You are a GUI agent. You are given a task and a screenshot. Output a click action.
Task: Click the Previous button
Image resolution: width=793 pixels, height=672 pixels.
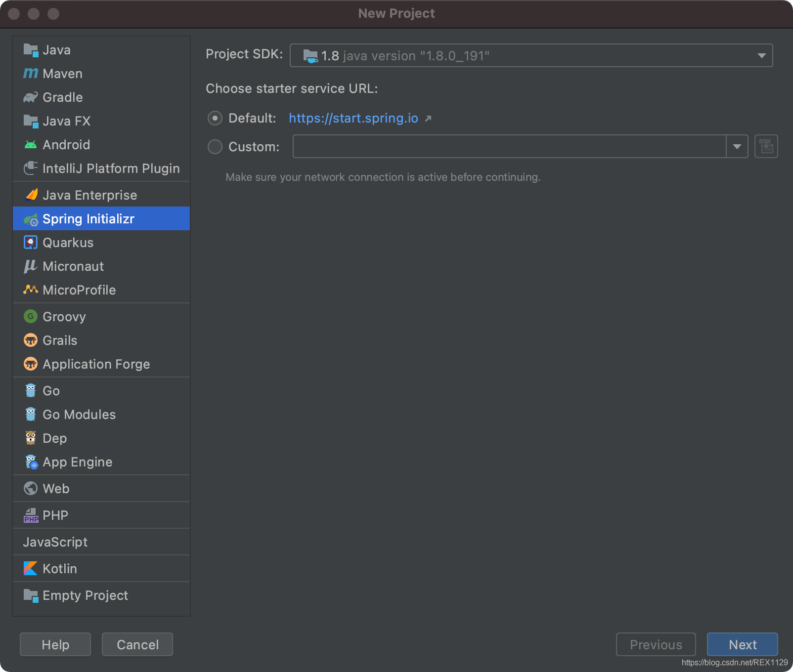pos(656,644)
